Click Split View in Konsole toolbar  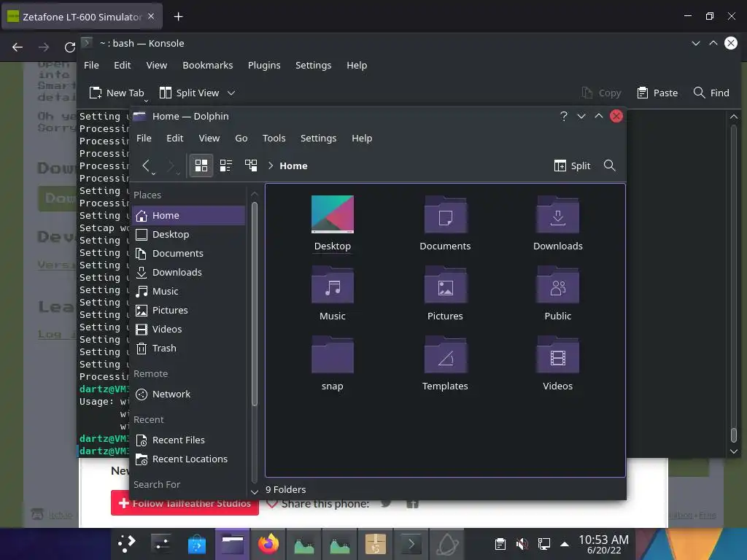tap(190, 93)
